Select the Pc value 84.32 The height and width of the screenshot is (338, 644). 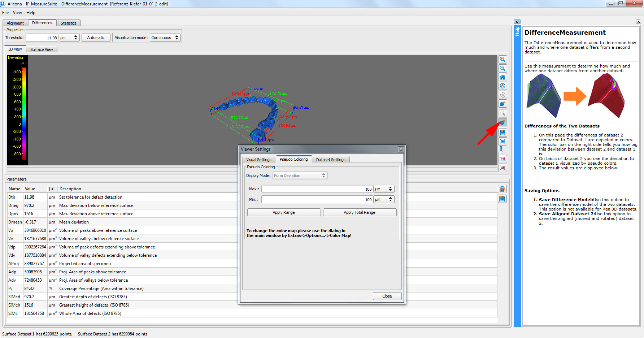click(29, 289)
